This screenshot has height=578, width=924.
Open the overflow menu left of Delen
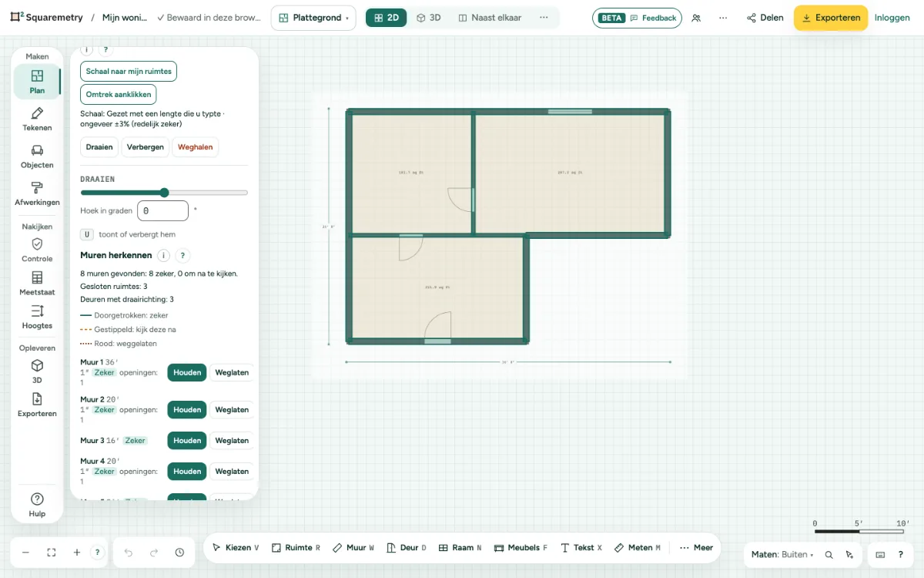click(x=723, y=18)
